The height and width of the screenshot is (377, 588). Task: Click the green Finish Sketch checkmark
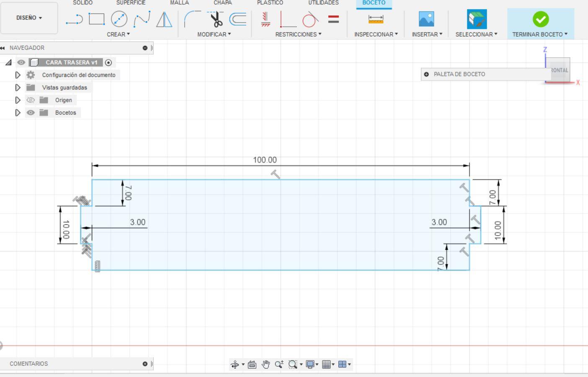(x=541, y=19)
